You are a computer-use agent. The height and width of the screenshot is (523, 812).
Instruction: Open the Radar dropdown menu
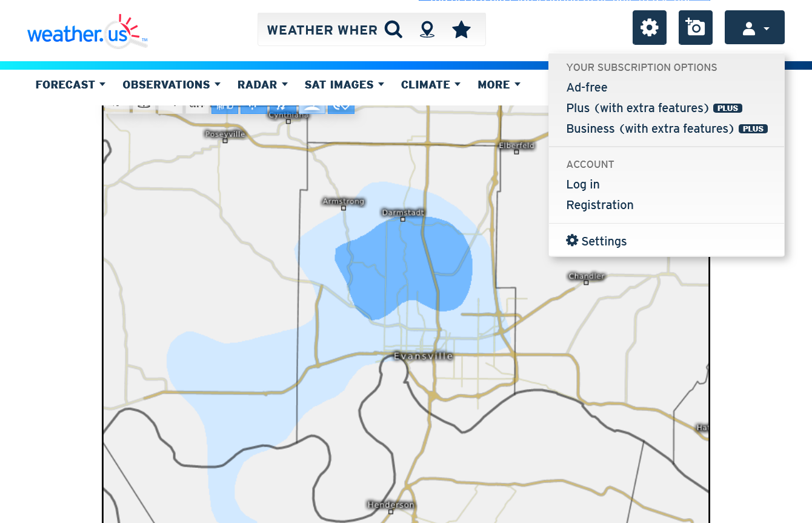pos(262,85)
